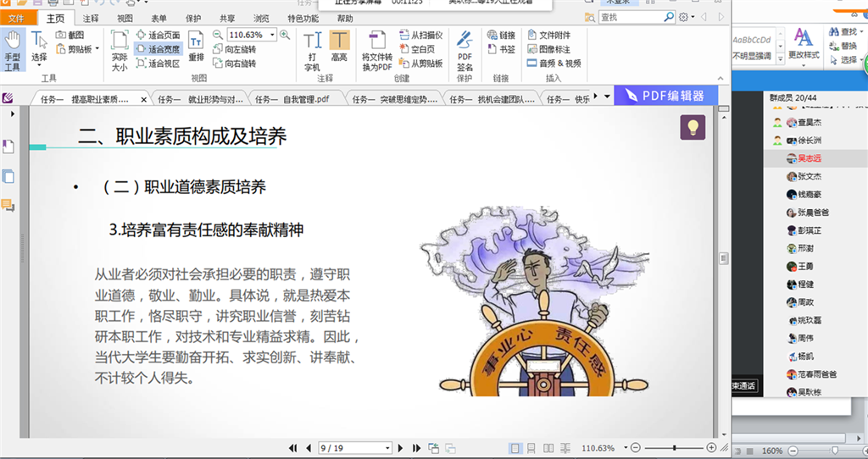The image size is (868, 459).
Task: Open the 帮助 ribbon tab
Action: [x=345, y=19]
